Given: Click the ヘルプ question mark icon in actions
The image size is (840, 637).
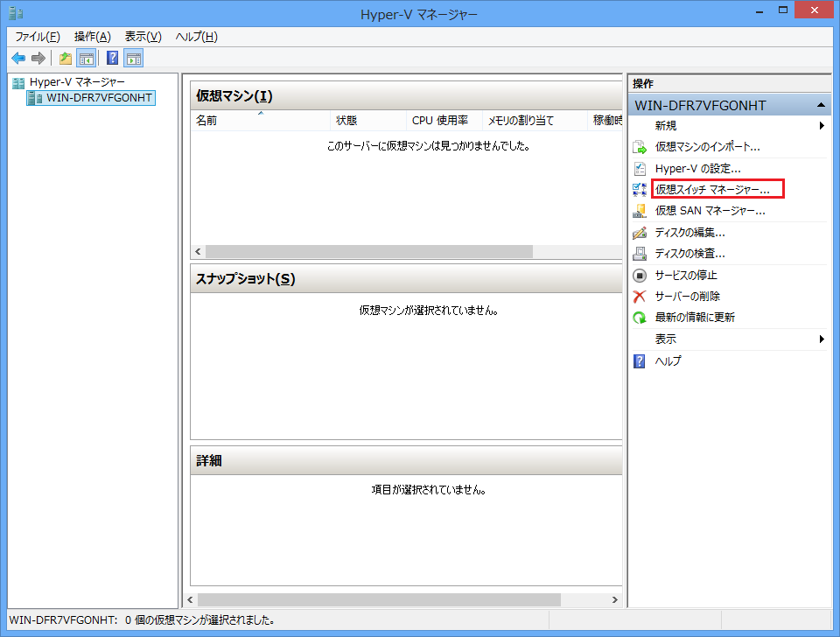Looking at the screenshot, I should (640, 361).
